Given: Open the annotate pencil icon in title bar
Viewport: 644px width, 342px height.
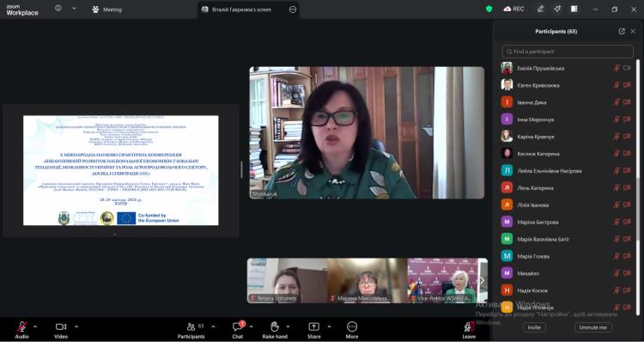Looking at the screenshot, I should coord(540,9).
